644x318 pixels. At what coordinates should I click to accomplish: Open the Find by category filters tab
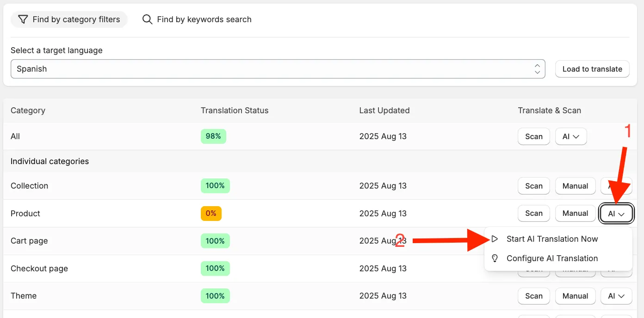69,19
